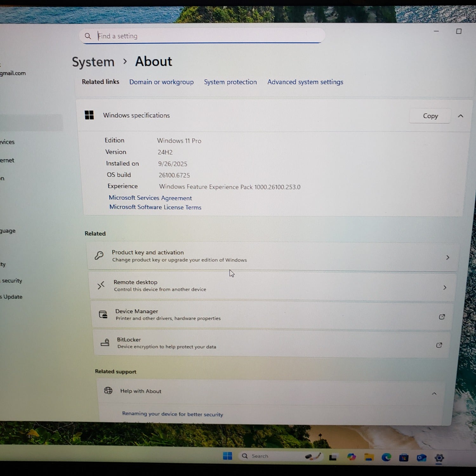Copy the Windows specifications
This screenshot has width=476, height=476.
tap(430, 116)
